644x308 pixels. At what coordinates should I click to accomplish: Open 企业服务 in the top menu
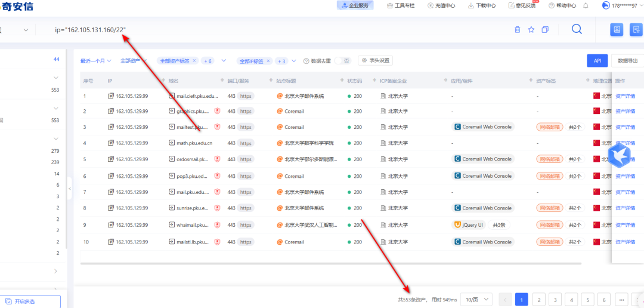pyautogui.click(x=355, y=5)
